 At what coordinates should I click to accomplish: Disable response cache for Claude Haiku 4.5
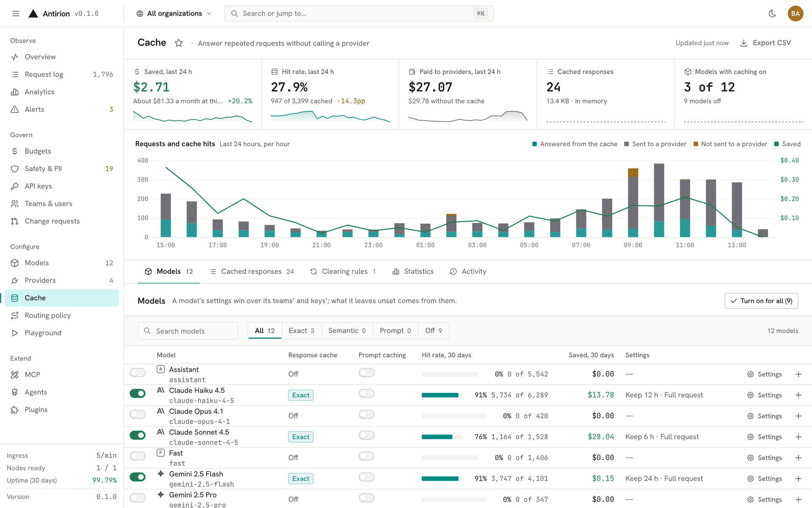pyautogui.click(x=137, y=393)
